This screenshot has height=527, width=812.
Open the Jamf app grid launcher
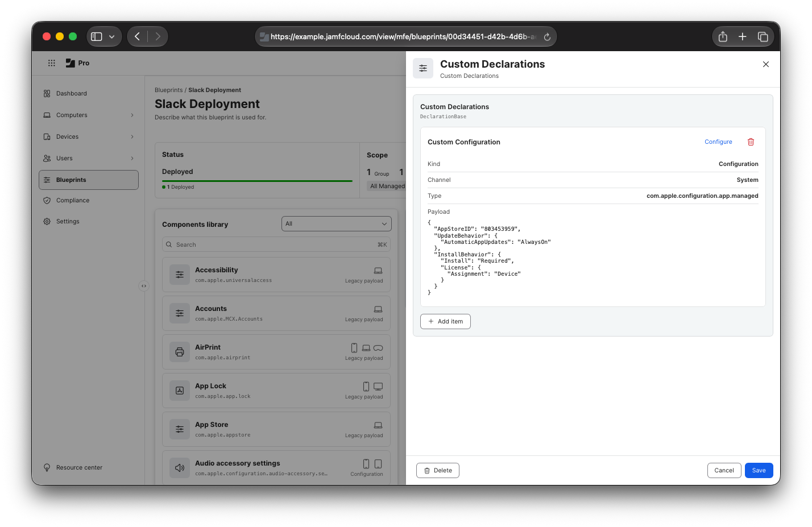pyautogui.click(x=52, y=63)
